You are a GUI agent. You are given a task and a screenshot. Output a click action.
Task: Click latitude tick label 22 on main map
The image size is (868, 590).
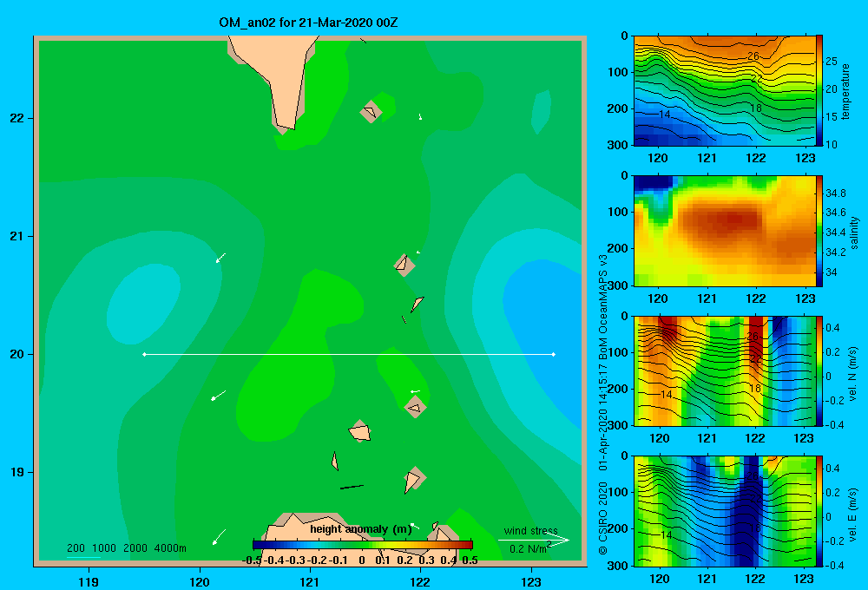coord(16,118)
